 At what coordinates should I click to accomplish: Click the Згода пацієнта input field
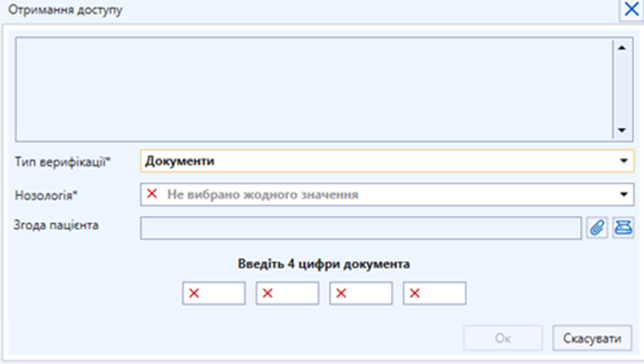tap(361, 228)
